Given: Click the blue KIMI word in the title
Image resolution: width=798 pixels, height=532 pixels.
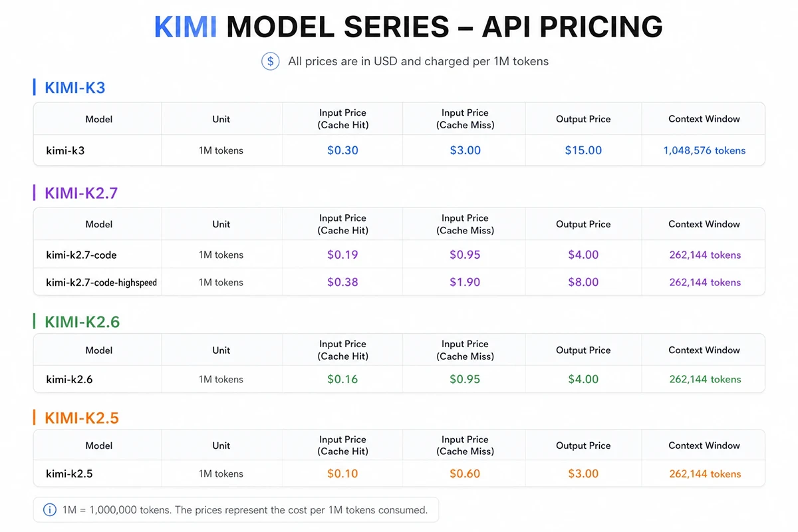Looking at the screenshot, I should pos(186,27).
